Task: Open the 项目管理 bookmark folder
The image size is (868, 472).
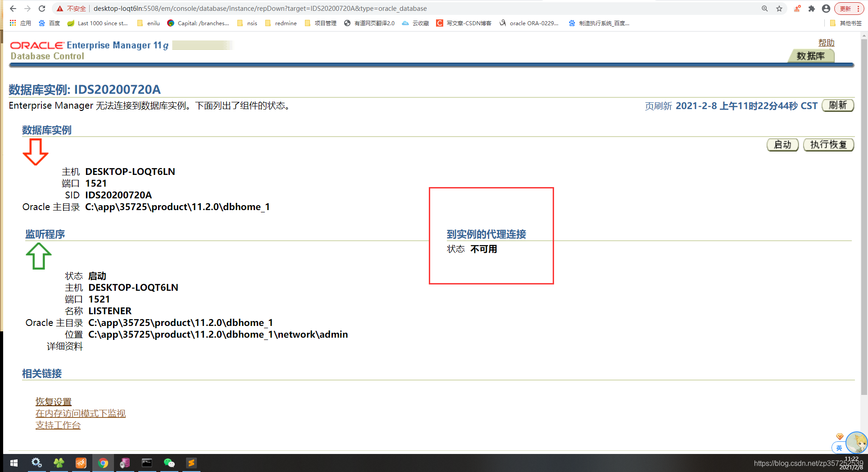Action: pos(321,23)
